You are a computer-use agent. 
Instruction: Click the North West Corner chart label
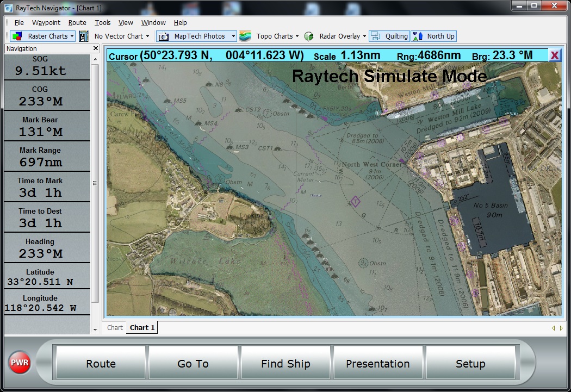[x=372, y=164]
